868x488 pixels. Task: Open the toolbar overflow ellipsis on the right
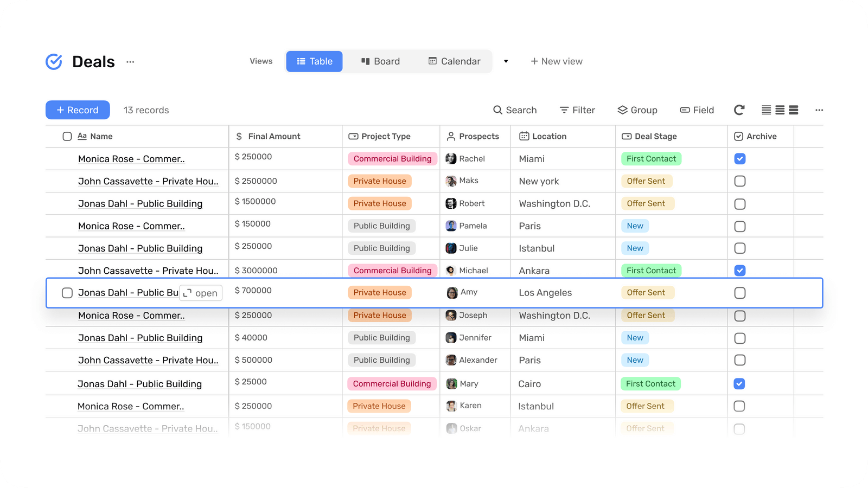click(819, 110)
